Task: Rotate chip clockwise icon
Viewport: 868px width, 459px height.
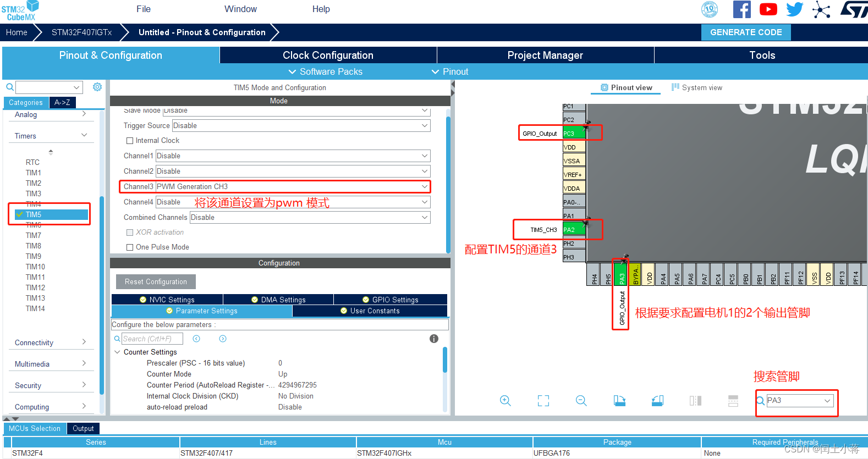Action: pyautogui.click(x=619, y=401)
